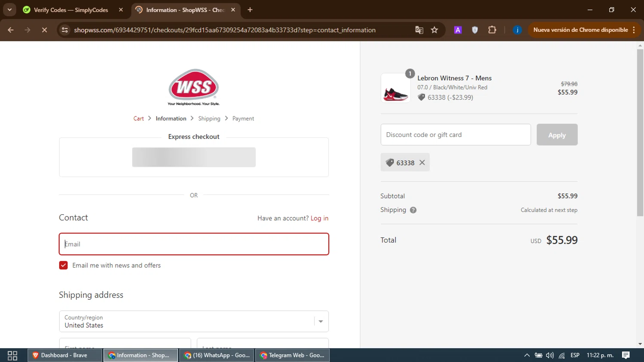Switch to Dashboard - Brave taskbar window
This screenshot has width=644, height=362.
pos(65,356)
